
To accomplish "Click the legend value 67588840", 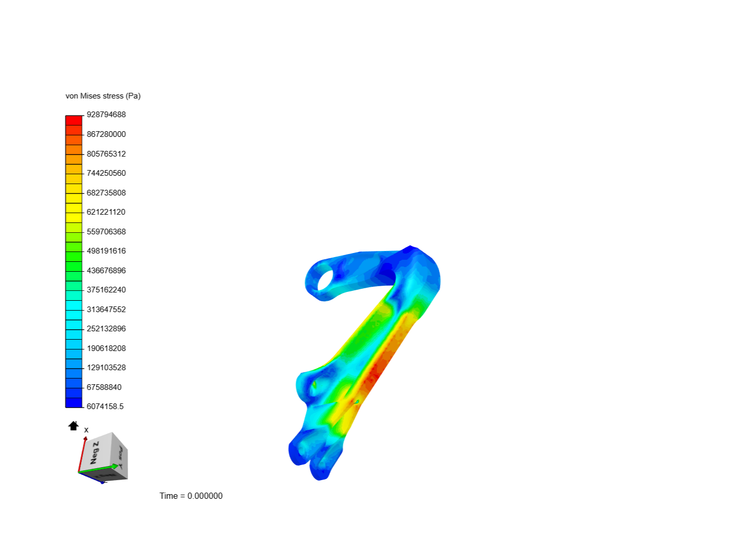I will pos(104,387).
